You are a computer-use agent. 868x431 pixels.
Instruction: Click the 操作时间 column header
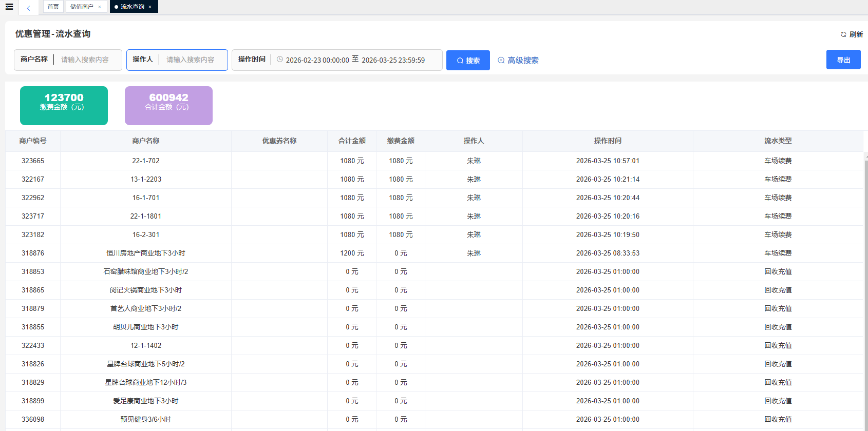608,141
